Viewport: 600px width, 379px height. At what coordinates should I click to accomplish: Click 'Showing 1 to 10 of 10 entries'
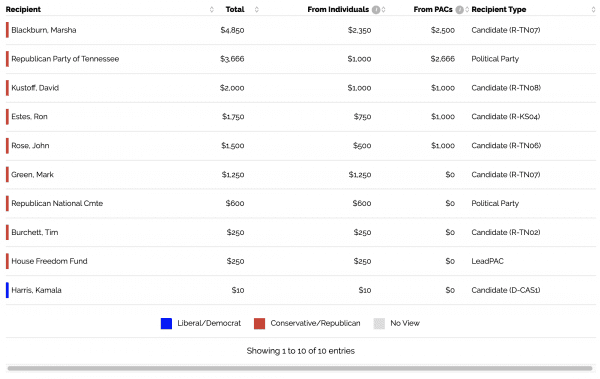click(x=301, y=351)
